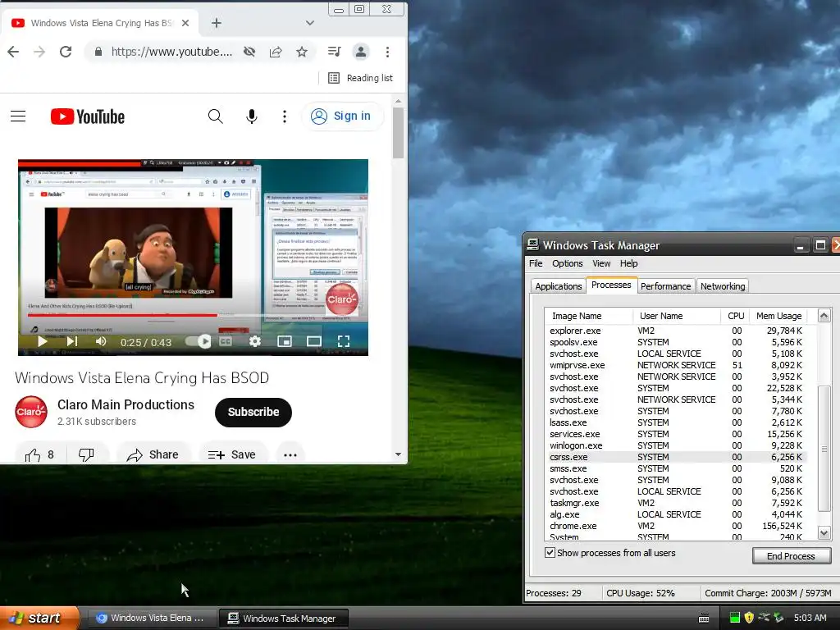840x630 pixels.
Task: Open Windows start menu
Action: pos(39,619)
